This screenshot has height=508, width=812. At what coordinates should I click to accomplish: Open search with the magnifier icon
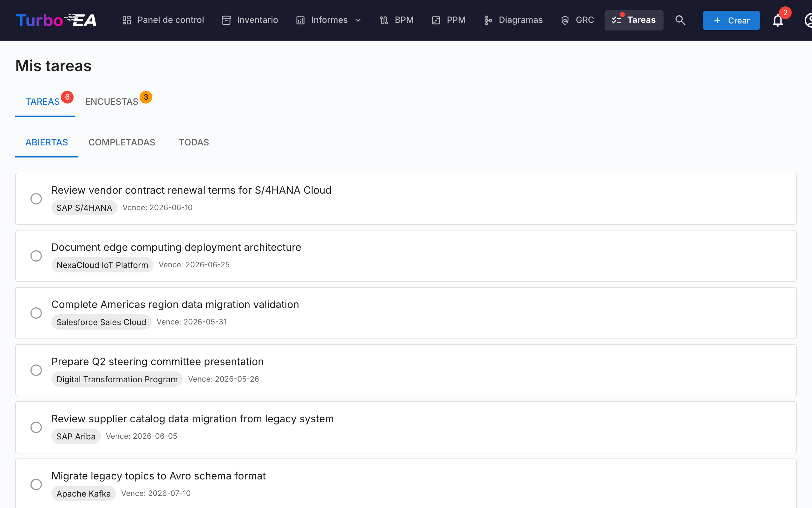pyautogui.click(x=680, y=20)
